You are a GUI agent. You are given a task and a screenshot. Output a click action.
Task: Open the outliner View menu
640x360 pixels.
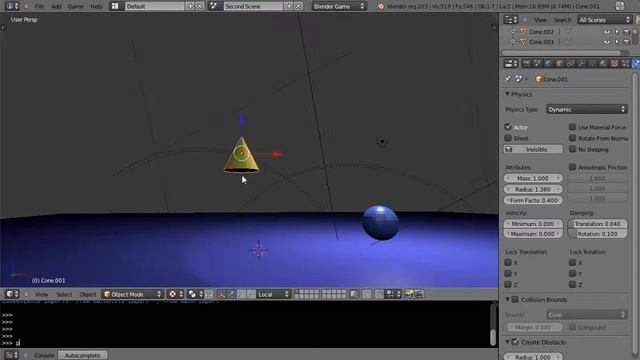pos(540,20)
